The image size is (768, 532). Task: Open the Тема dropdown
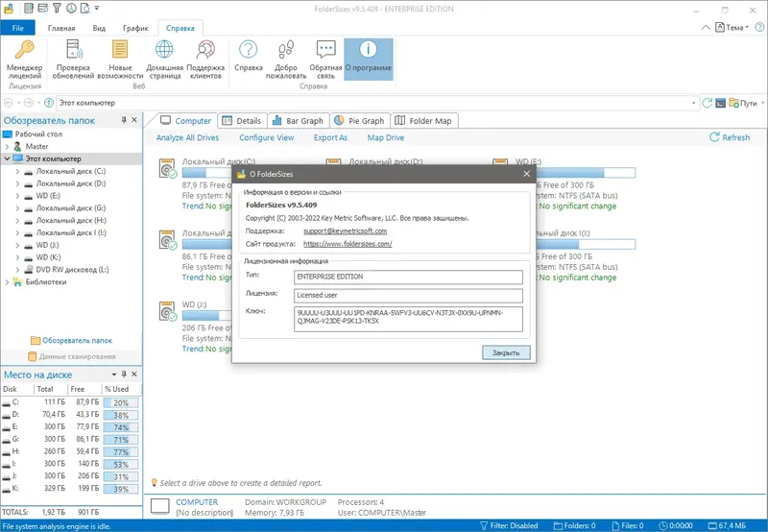(x=732, y=28)
